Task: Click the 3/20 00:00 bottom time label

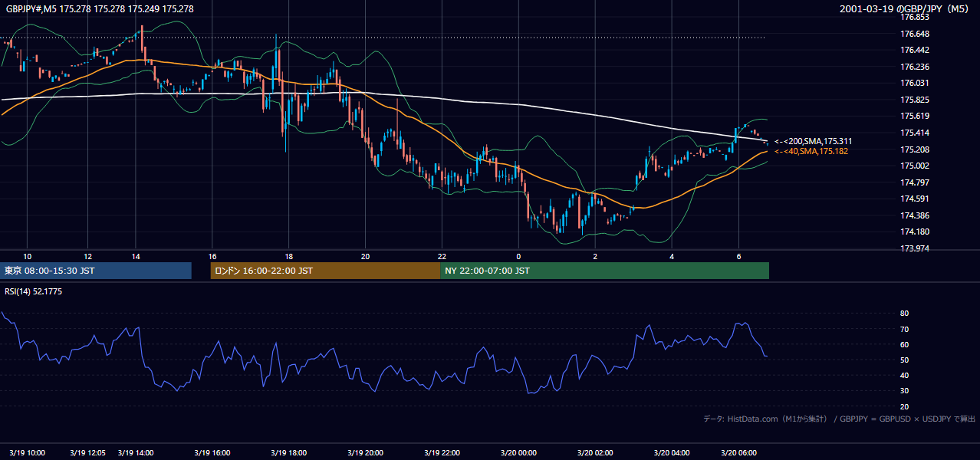Action: [518, 453]
